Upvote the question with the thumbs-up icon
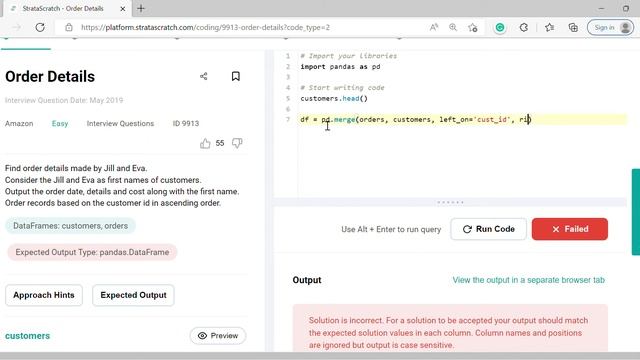This screenshot has height=360, width=640. [x=205, y=143]
